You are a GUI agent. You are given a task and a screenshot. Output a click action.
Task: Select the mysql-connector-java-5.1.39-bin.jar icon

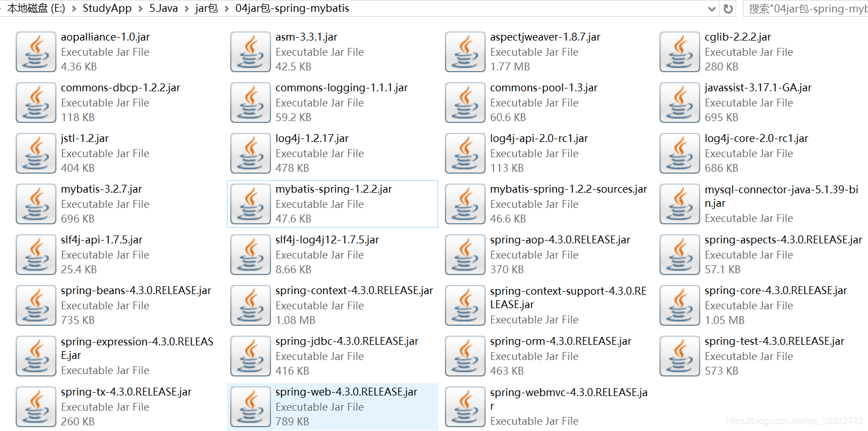tap(680, 204)
